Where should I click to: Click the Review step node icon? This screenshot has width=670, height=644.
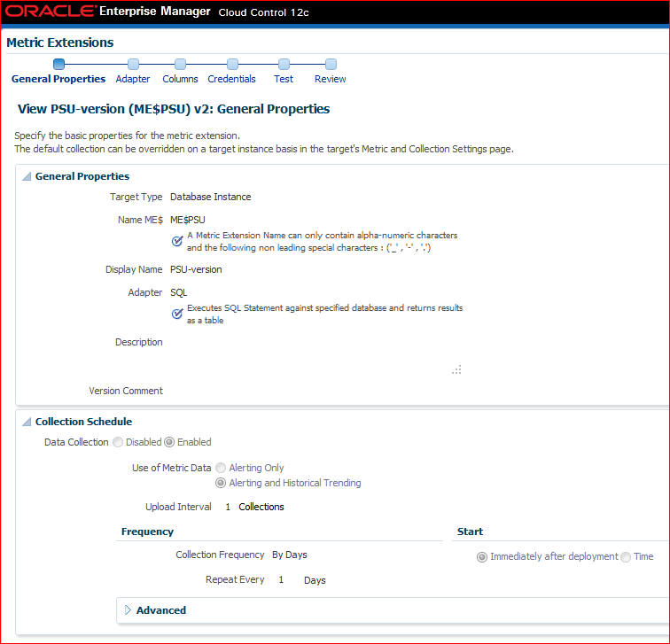pos(331,65)
